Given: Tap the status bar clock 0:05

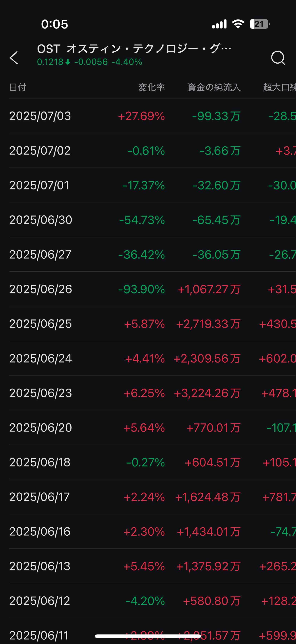Looking at the screenshot, I should click(55, 24).
